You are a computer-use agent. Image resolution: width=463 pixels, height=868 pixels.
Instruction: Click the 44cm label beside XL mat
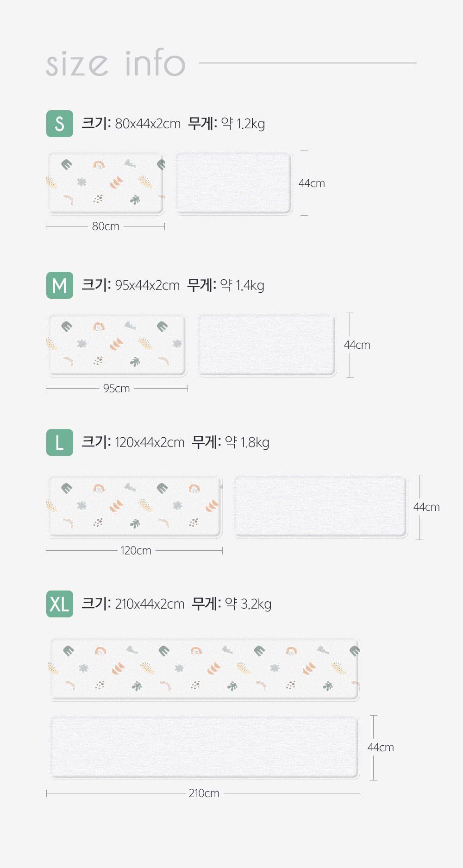(x=381, y=748)
